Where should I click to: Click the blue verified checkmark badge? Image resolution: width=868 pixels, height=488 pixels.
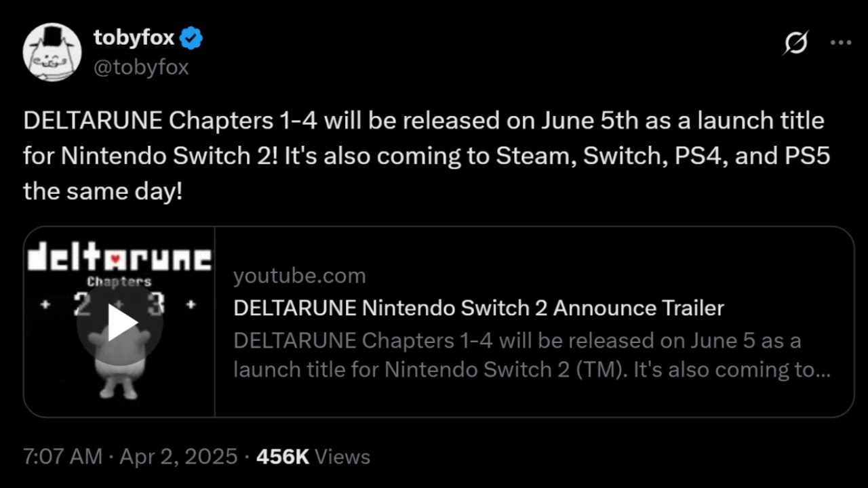pyautogui.click(x=191, y=39)
